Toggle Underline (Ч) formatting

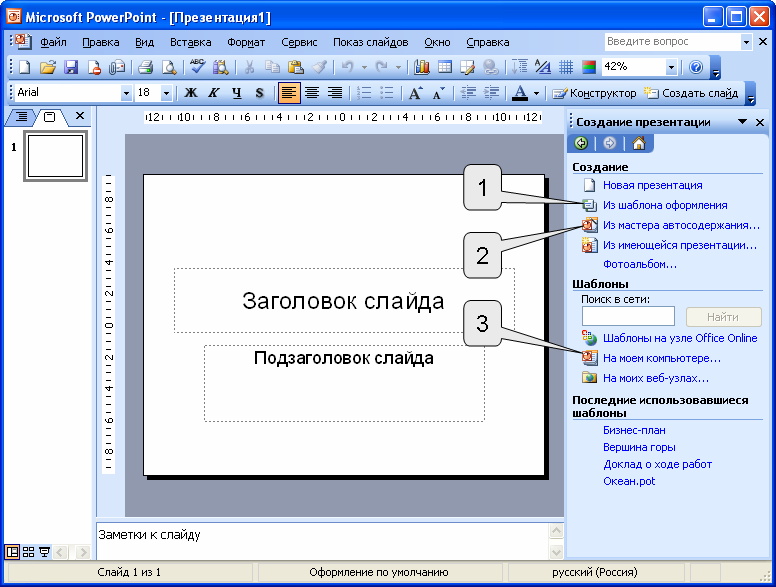(237, 93)
